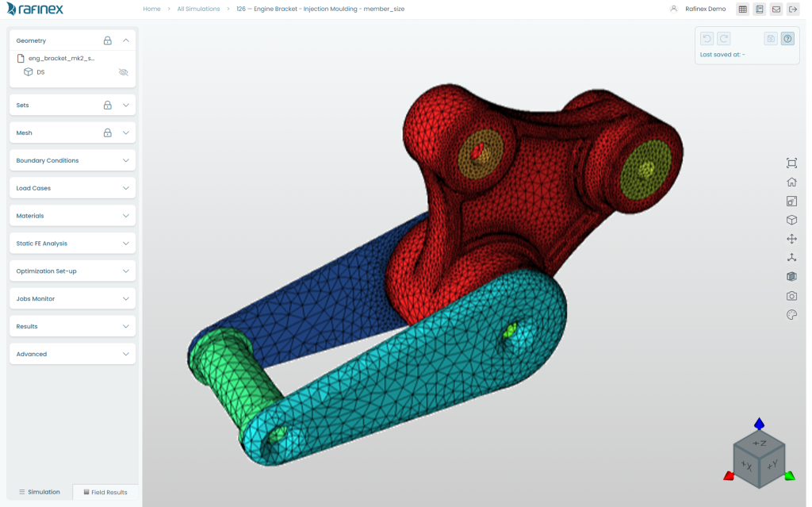Viewport: 812px width, 507px height.
Task: Click the Logout icon in the header
Action: pyautogui.click(x=793, y=9)
